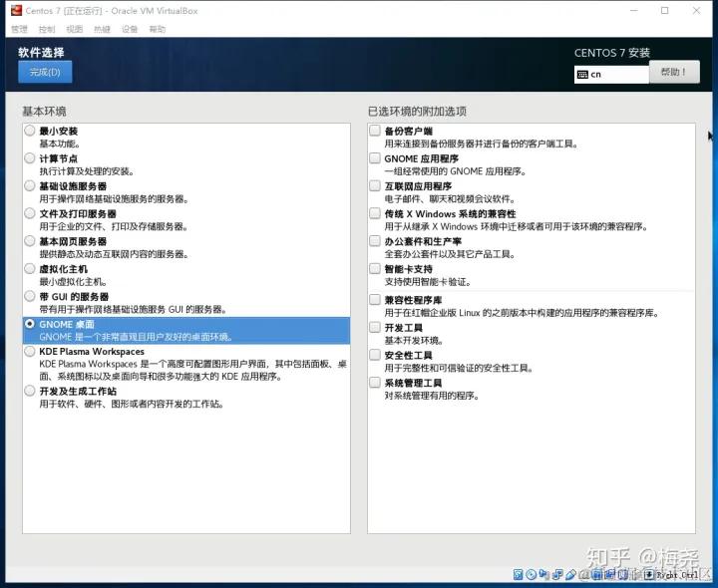Check the GNOME 应用程序 checkbox
The width and height of the screenshot is (718, 588).
(x=375, y=157)
